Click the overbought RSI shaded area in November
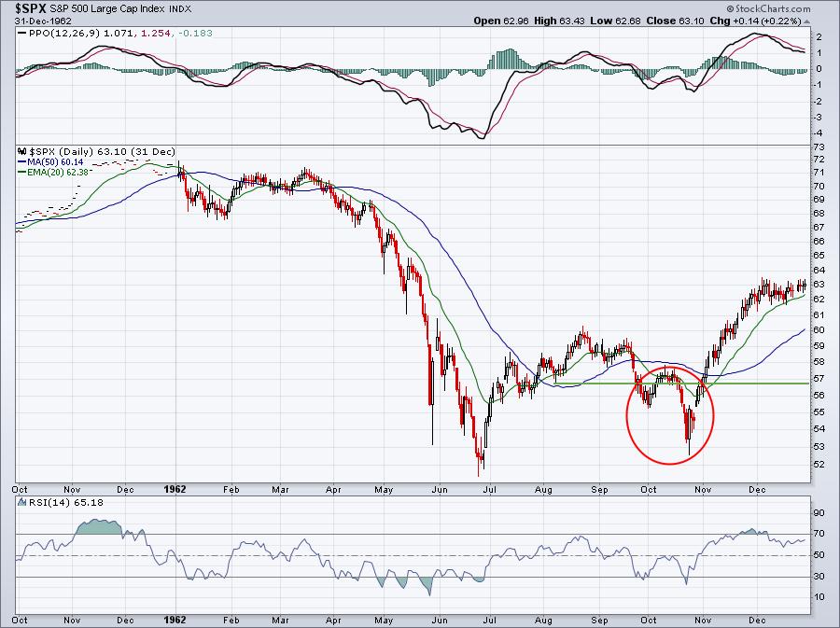 (x=98, y=527)
